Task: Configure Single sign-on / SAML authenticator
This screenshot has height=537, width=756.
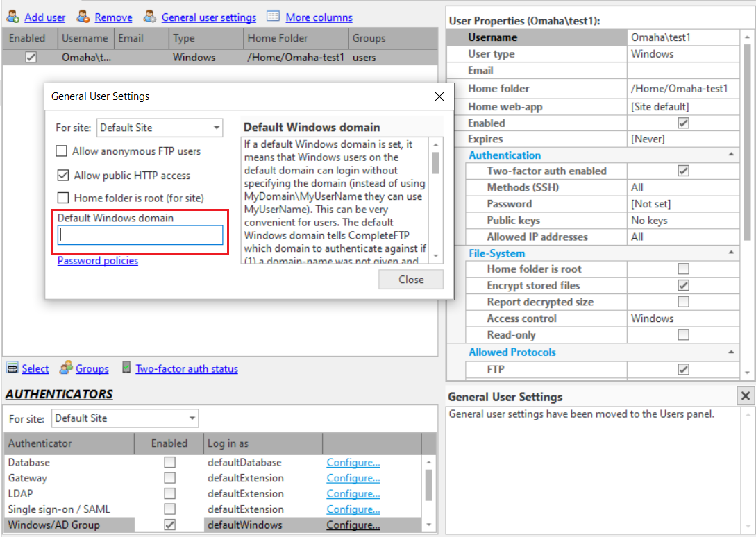Action: tap(353, 509)
